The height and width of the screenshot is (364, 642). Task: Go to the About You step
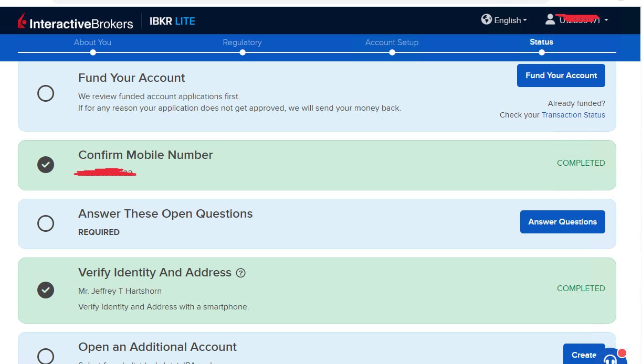pos(92,42)
